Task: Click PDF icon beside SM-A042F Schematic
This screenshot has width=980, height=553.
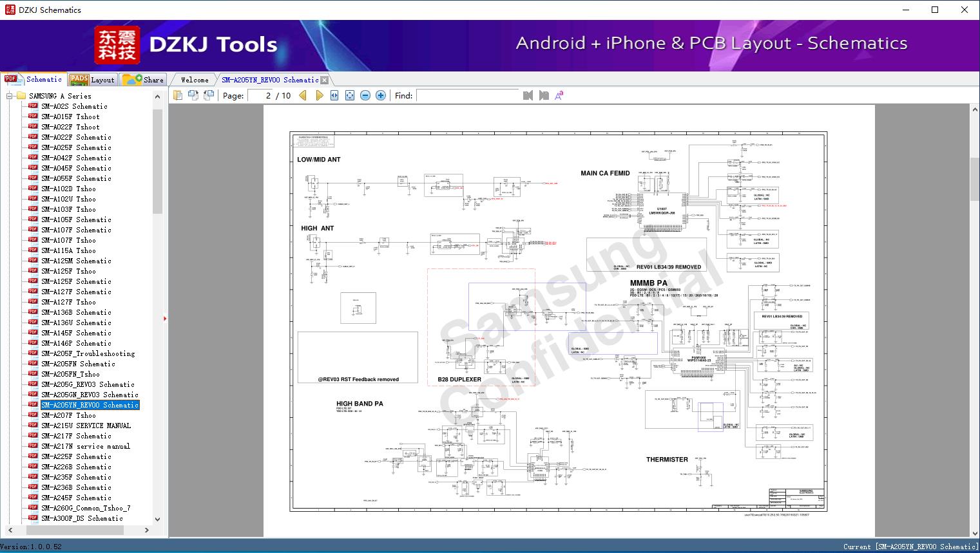Action: (x=33, y=158)
